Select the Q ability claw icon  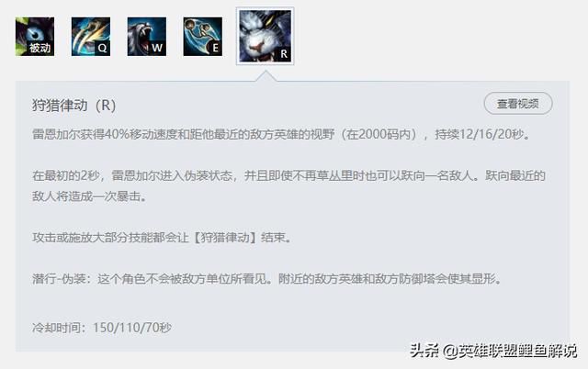(91, 37)
